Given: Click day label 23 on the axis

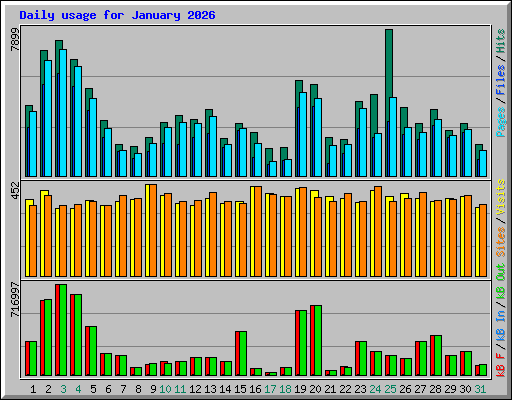Looking at the screenshot, I should point(360,389).
